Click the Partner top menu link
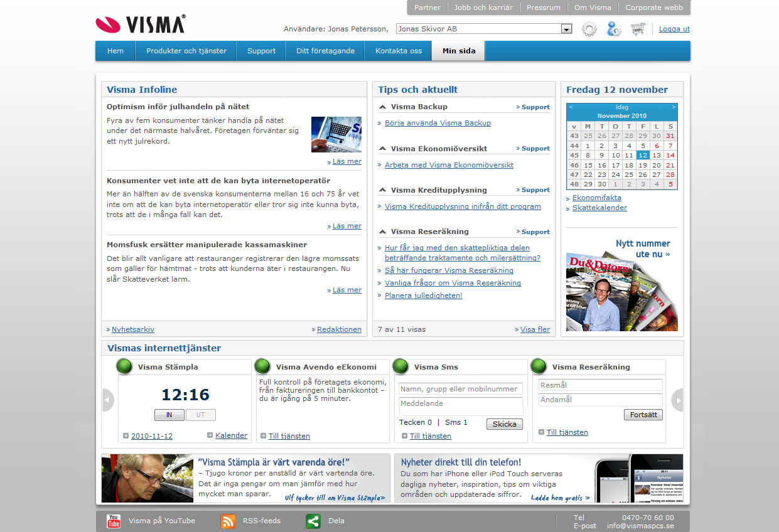 point(427,8)
